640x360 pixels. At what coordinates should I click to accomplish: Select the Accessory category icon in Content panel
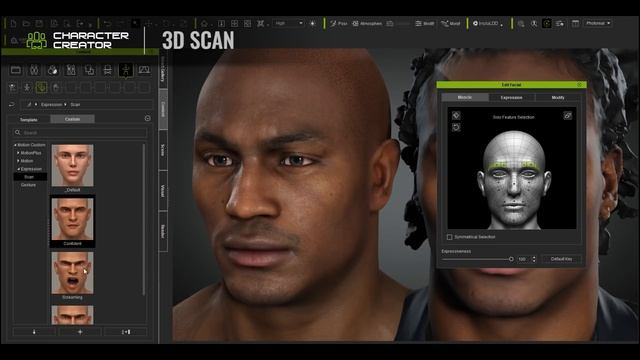pos(89,70)
